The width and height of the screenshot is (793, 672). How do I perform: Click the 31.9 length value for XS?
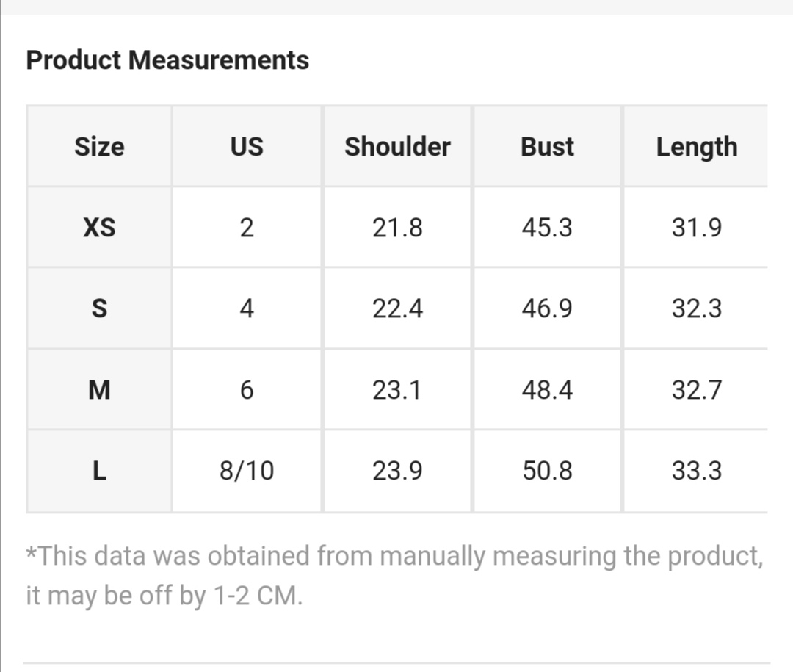(x=696, y=228)
